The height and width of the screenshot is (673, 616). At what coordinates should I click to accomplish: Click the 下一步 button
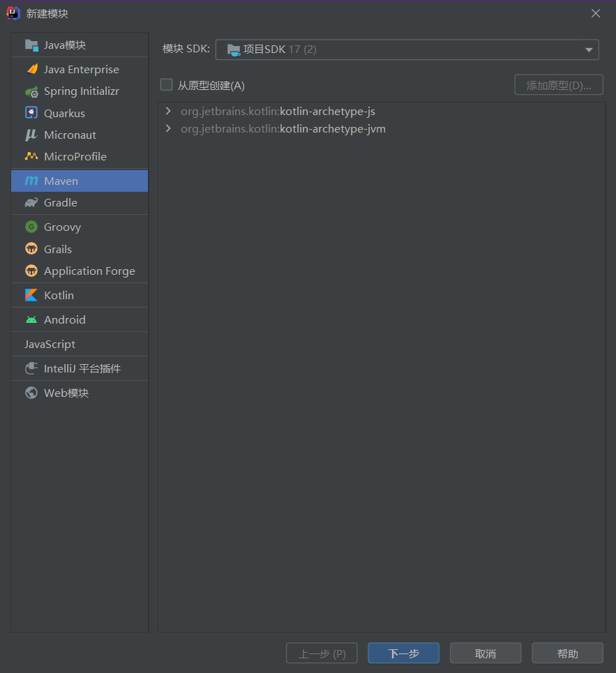coord(403,653)
